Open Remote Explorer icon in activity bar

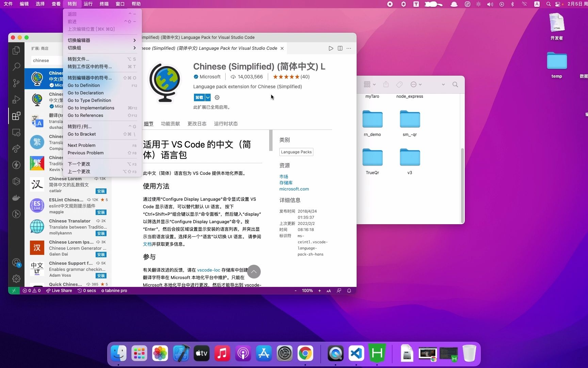[16, 132]
